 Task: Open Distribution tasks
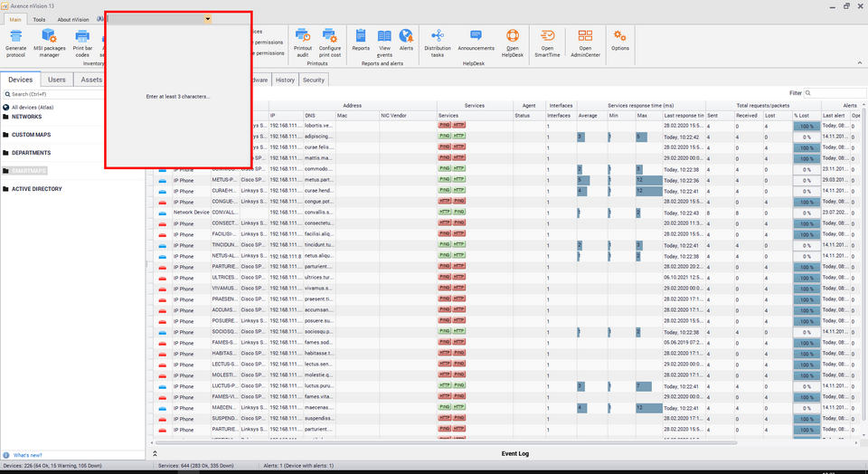coord(438,41)
